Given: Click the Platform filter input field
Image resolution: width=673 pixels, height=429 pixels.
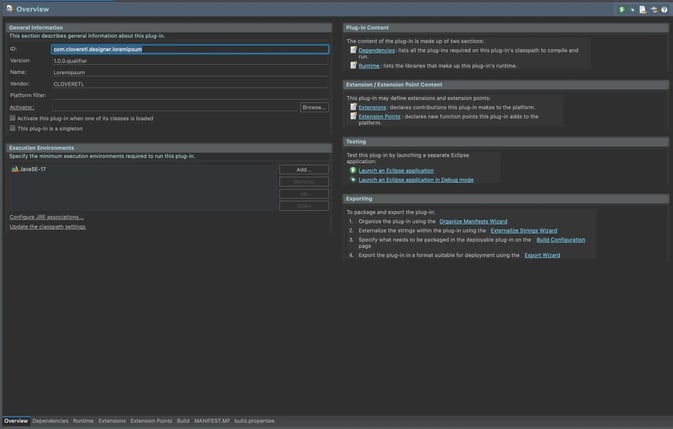Looking at the screenshot, I should tap(190, 96).
